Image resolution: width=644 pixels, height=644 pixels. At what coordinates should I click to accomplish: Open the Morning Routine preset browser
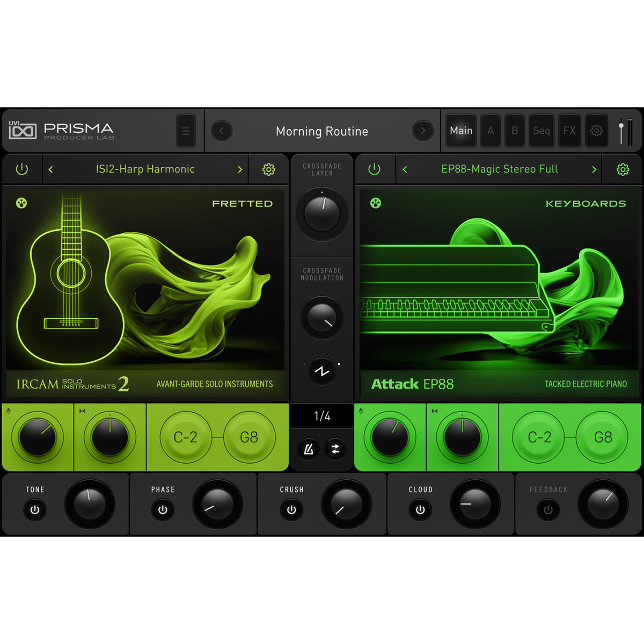(x=322, y=131)
